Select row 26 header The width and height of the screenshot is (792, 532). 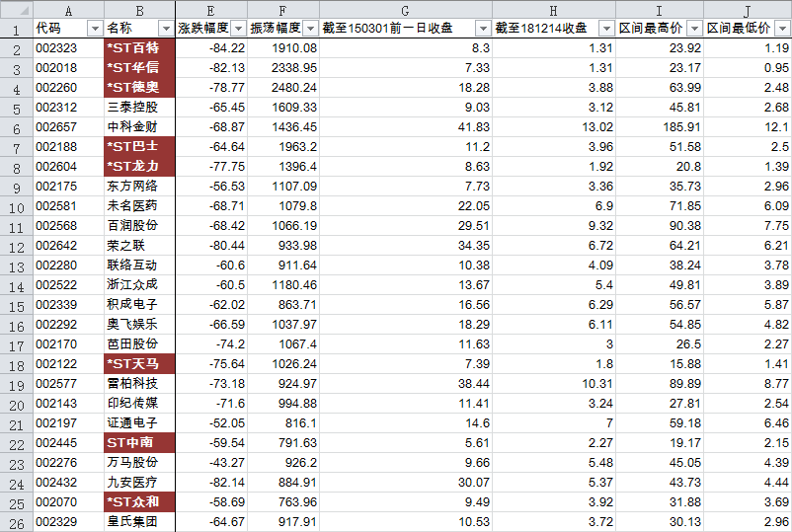pos(17,523)
